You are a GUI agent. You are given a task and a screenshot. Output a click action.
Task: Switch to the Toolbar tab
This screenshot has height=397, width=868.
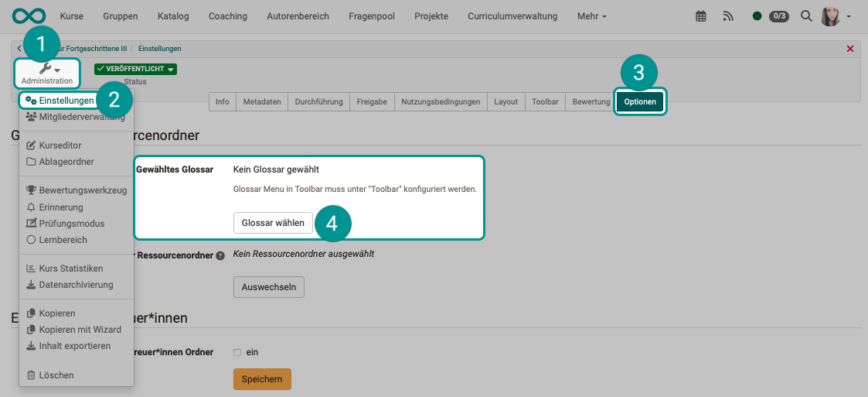[x=545, y=102]
